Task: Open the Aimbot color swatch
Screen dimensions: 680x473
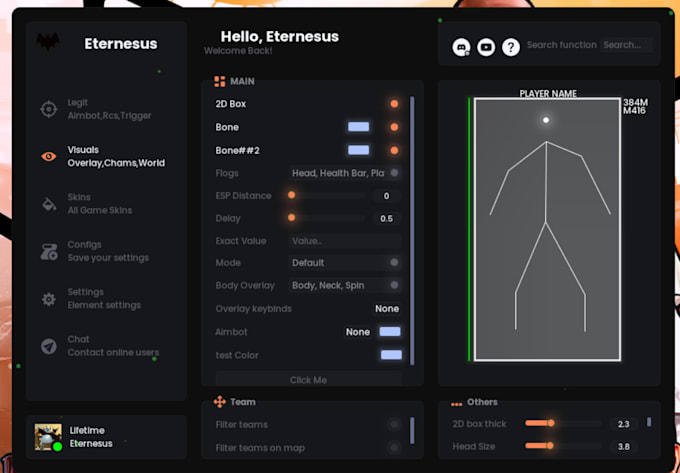Action: coord(390,332)
